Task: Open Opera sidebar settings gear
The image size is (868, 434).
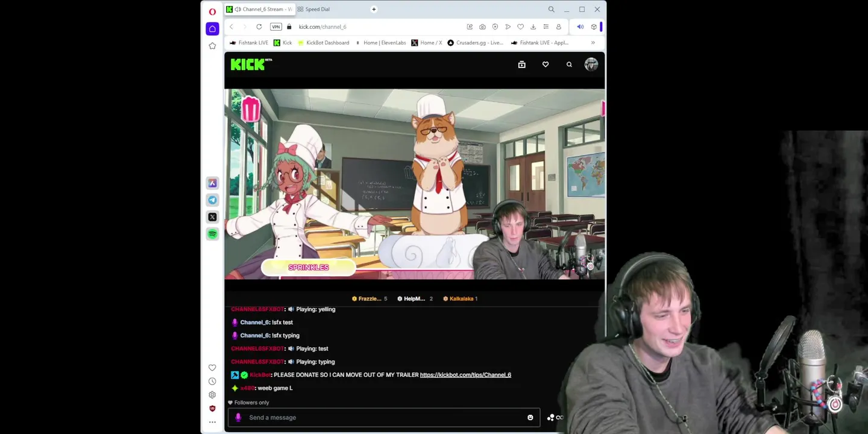Action: (x=212, y=395)
